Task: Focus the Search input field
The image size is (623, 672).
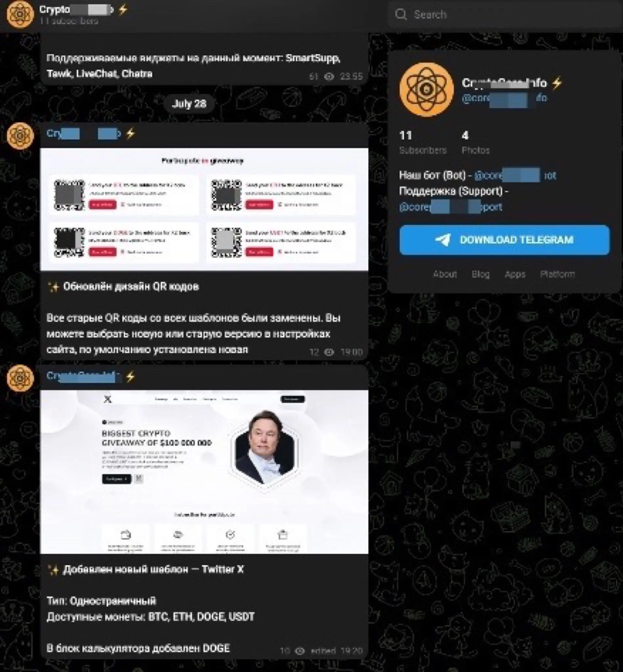Action: coord(505,14)
